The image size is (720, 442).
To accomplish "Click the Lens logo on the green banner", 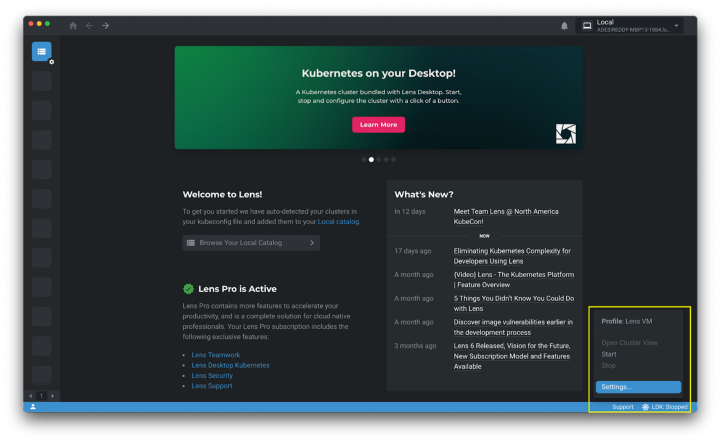I will pos(566,134).
